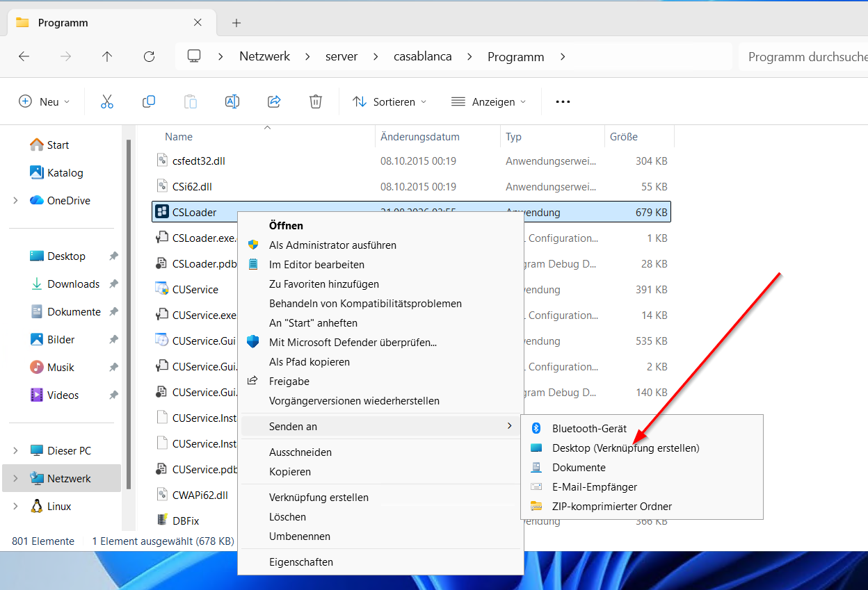The image size is (868, 590).
Task: Open the Anzeigen dropdown
Action: point(489,101)
